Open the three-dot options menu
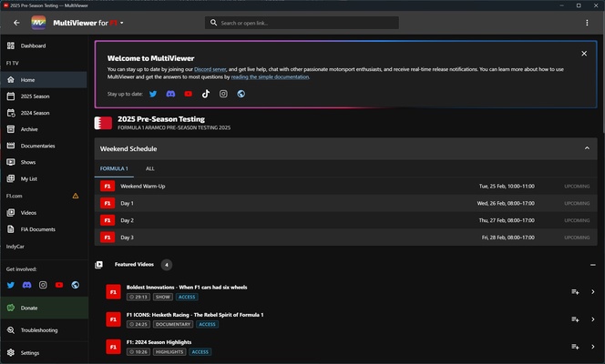Viewport: 605px width, 364px height. (x=587, y=23)
